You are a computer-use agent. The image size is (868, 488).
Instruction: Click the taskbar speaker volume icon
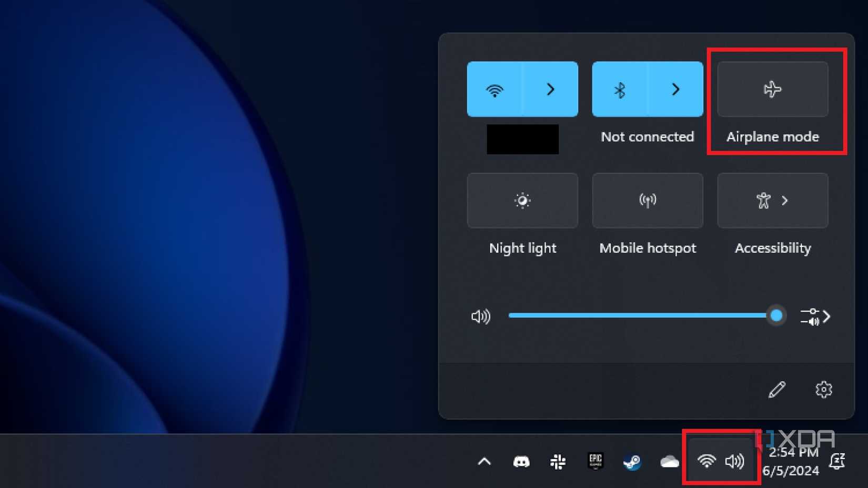click(x=735, y=461)
